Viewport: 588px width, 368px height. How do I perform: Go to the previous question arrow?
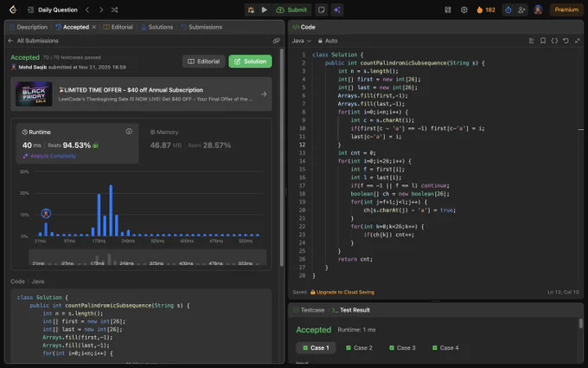[x=87, y=10]
